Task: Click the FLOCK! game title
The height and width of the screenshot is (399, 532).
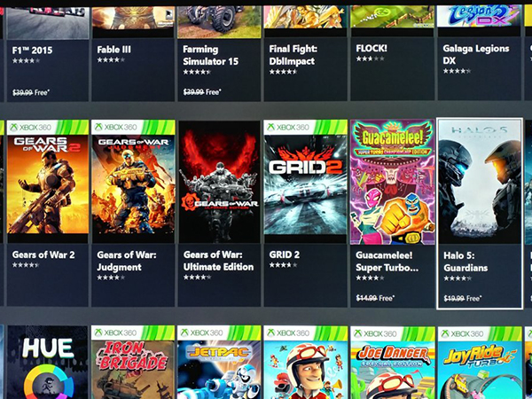Action: 372,49
